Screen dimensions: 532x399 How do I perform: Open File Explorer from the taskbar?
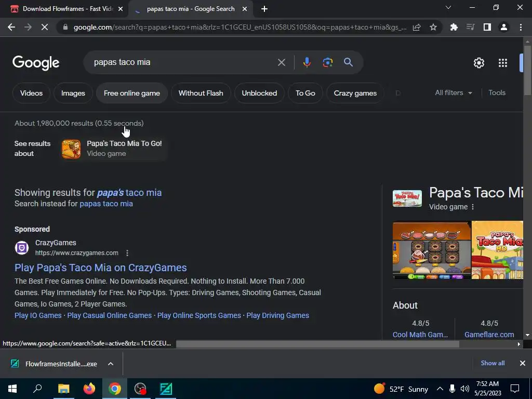(63, 389)
